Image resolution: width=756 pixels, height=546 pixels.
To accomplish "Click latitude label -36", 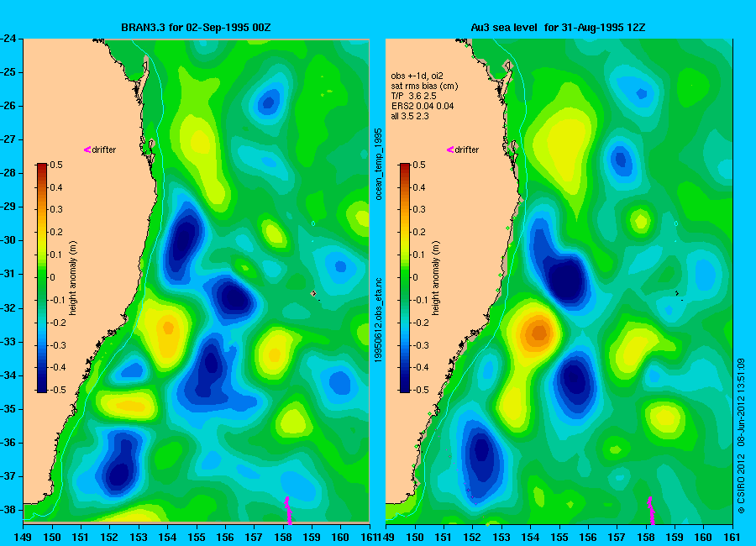I will tap(9, 443).
